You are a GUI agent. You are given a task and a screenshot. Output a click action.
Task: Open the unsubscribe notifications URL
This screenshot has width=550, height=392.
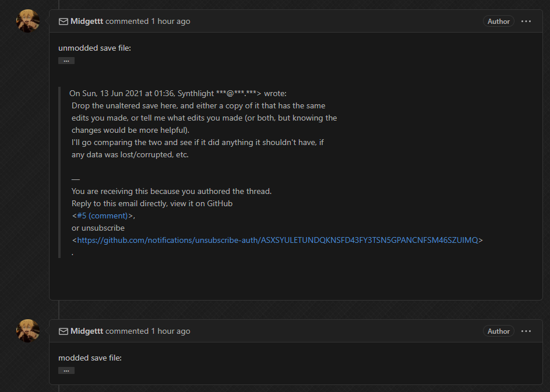click(x=277, y=239)
